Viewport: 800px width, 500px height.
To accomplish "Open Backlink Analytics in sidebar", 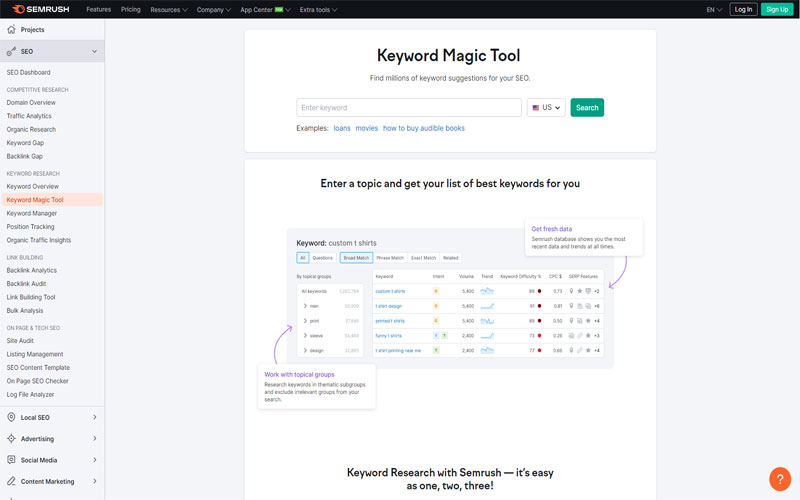I will click(x=32, y=270).
